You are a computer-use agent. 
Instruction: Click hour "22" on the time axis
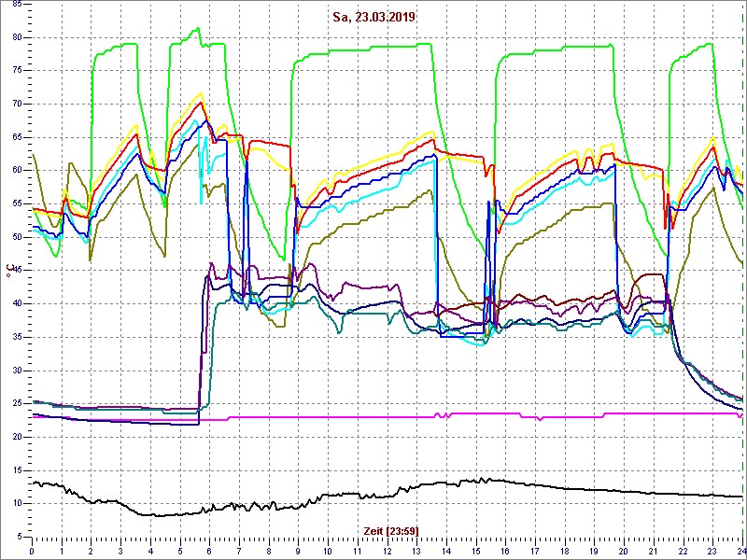tap(684, 549)
